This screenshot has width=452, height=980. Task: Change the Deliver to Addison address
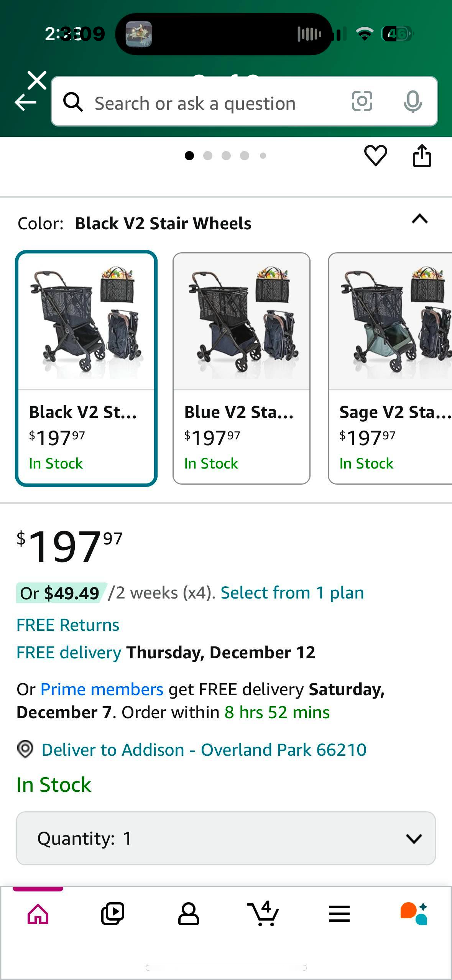coord(204,750)
